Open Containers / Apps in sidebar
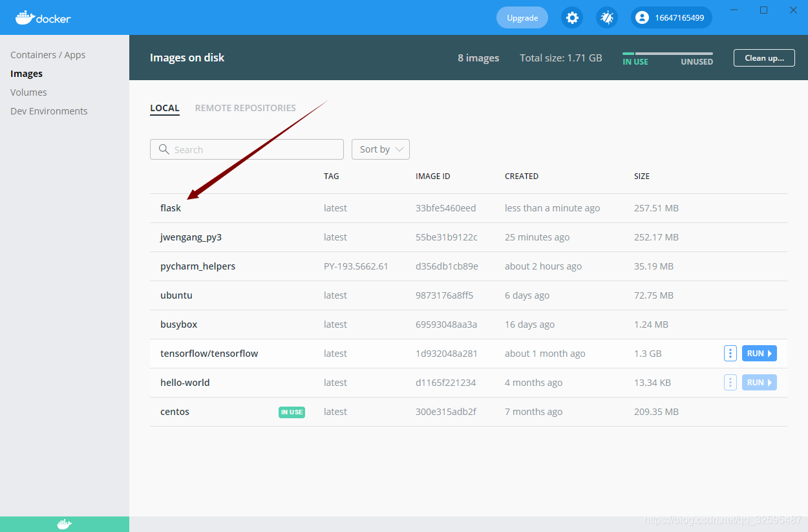 [48, 55]
